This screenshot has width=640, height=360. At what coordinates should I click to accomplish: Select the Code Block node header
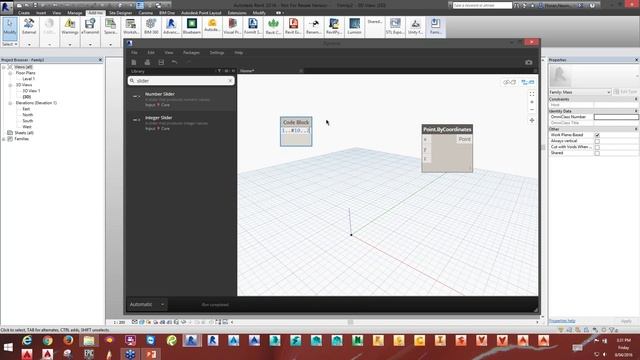(296, 122)
